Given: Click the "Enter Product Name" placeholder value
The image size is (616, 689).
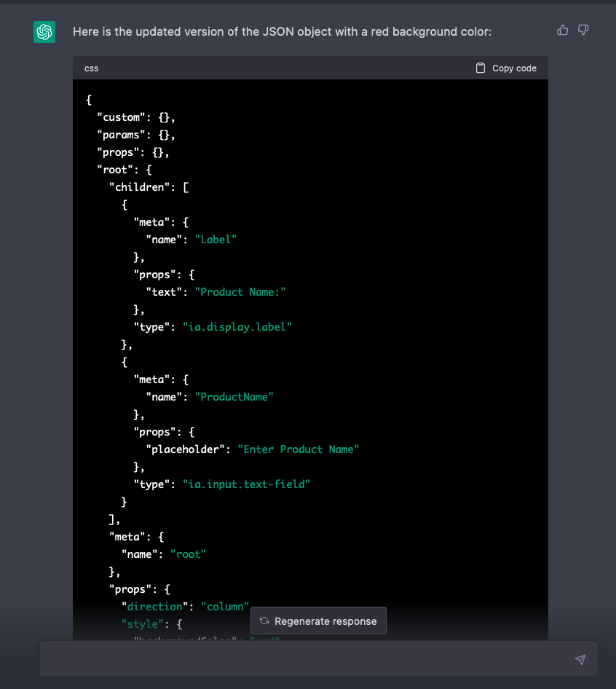Looking at the screenshot, I should tap(299, 449).
